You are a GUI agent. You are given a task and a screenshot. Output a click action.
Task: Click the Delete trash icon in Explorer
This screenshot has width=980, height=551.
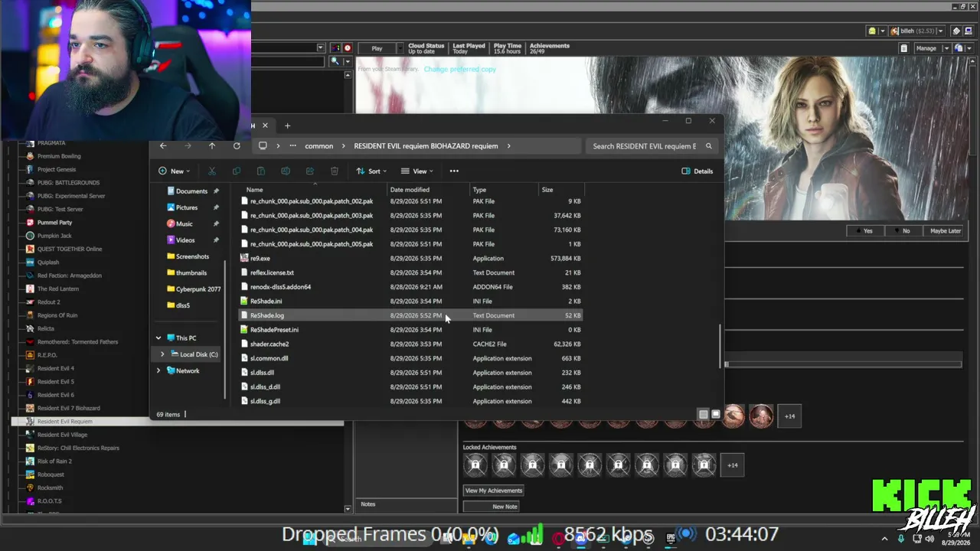335,171
